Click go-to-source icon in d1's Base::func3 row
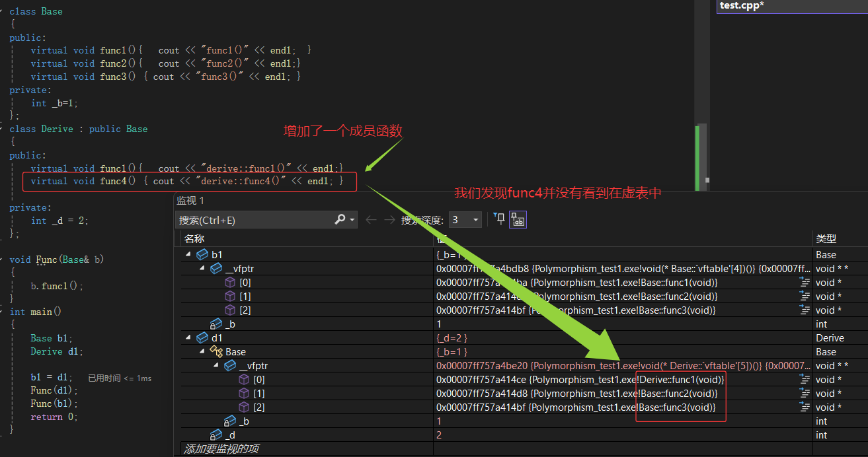This screenshot has height=457, width=868. tap(805, 407)
